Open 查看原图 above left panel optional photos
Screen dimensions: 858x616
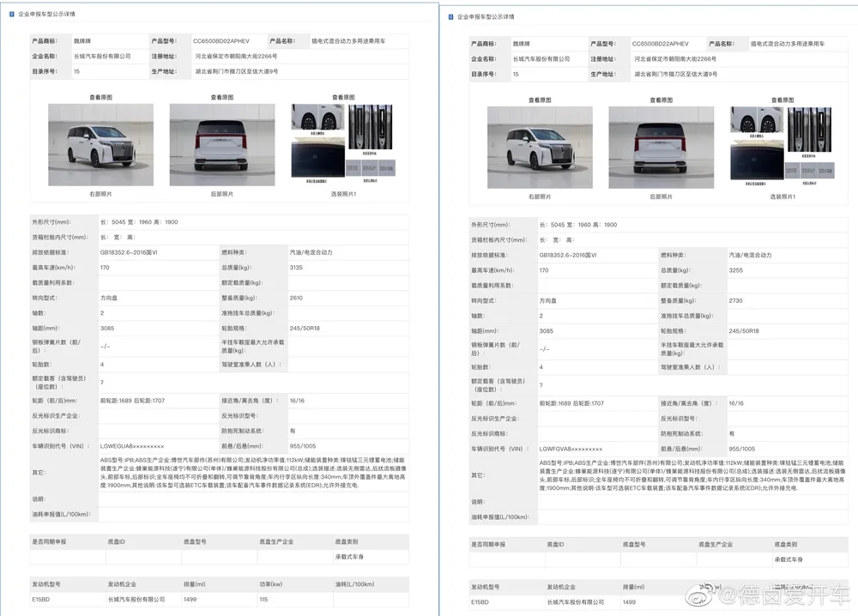(343, 98)
